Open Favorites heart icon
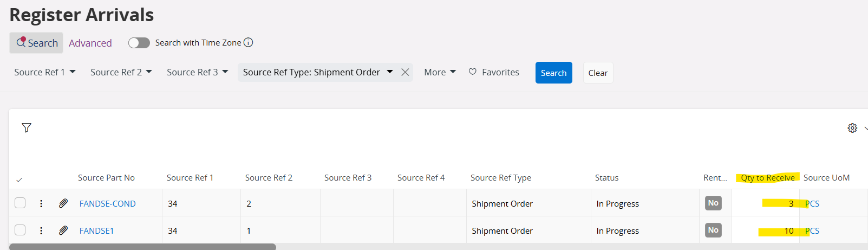 click(x=473, y=72)
